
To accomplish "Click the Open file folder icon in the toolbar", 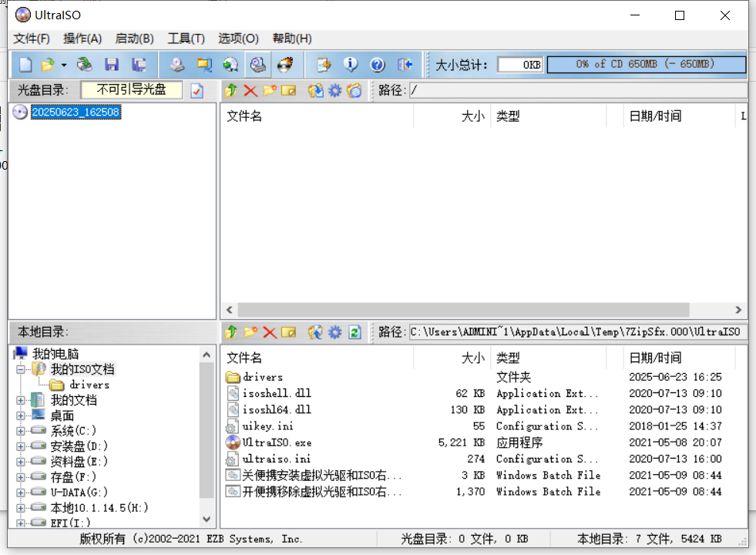I will pos(47,64).
